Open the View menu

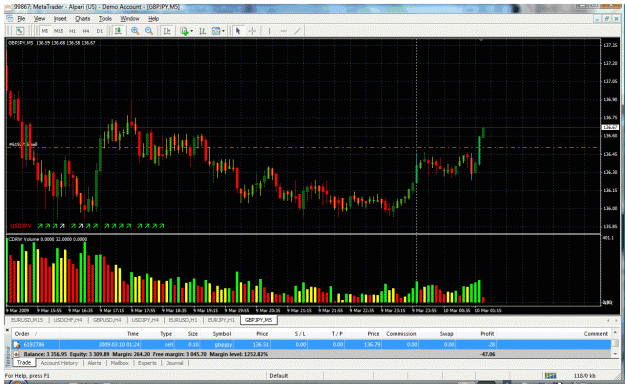(x=39, y=19)
